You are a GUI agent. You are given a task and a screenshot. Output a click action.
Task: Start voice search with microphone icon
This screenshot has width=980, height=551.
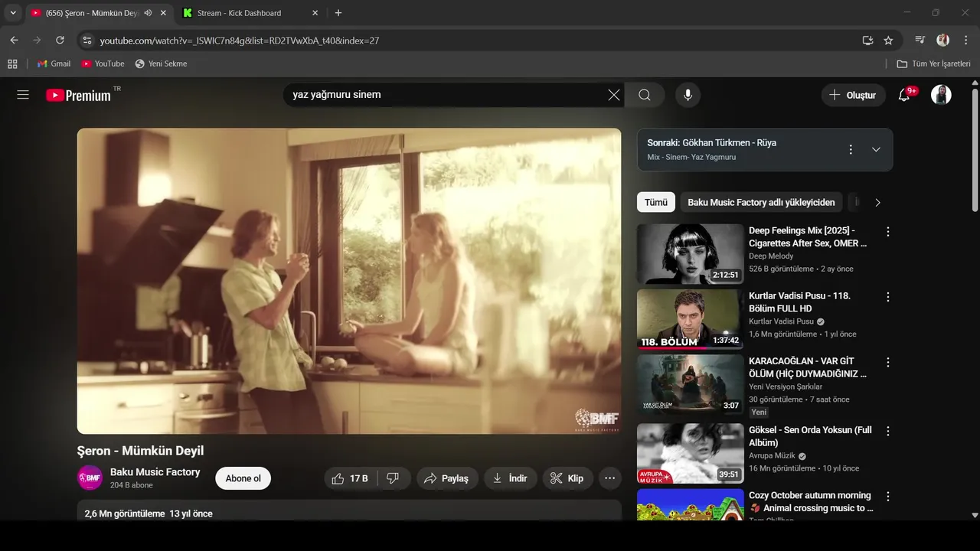coord(688,95)
